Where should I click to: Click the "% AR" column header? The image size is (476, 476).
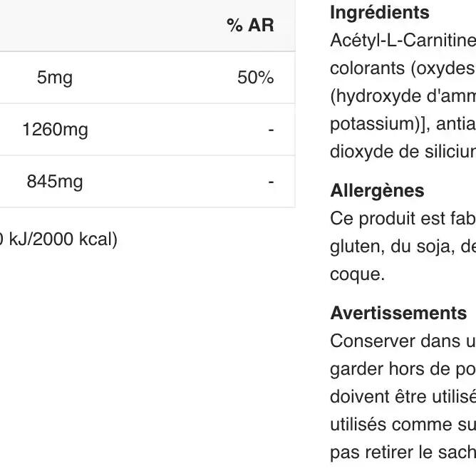[250, 26]
